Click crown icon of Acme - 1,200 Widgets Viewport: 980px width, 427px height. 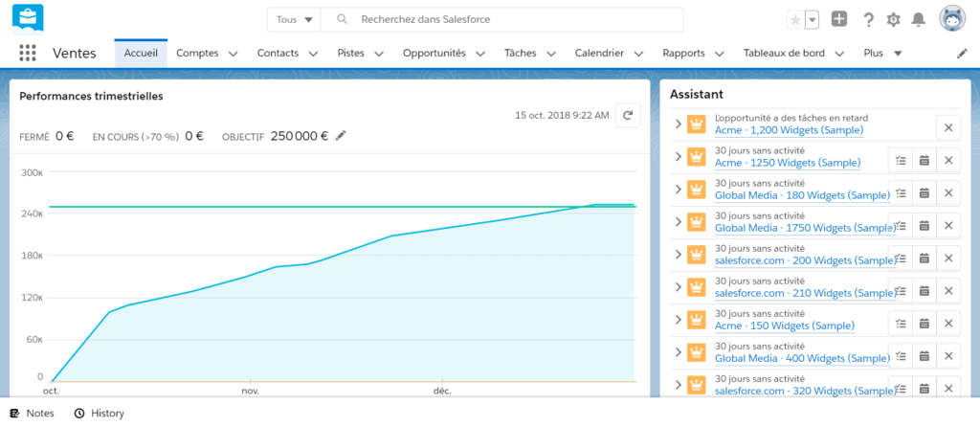(x=696, y=124)
